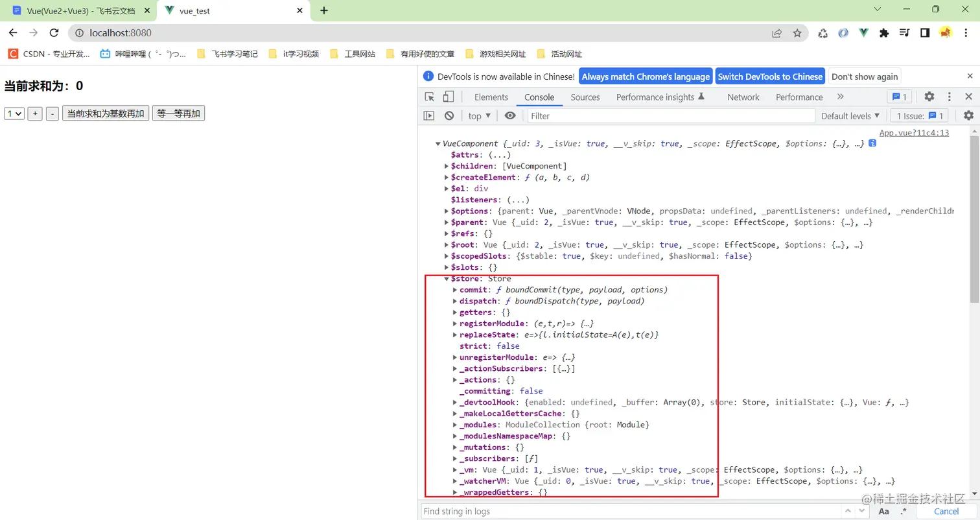Expand the $children property
Viewport: 980px width, 520px height.
pos(447,166)
